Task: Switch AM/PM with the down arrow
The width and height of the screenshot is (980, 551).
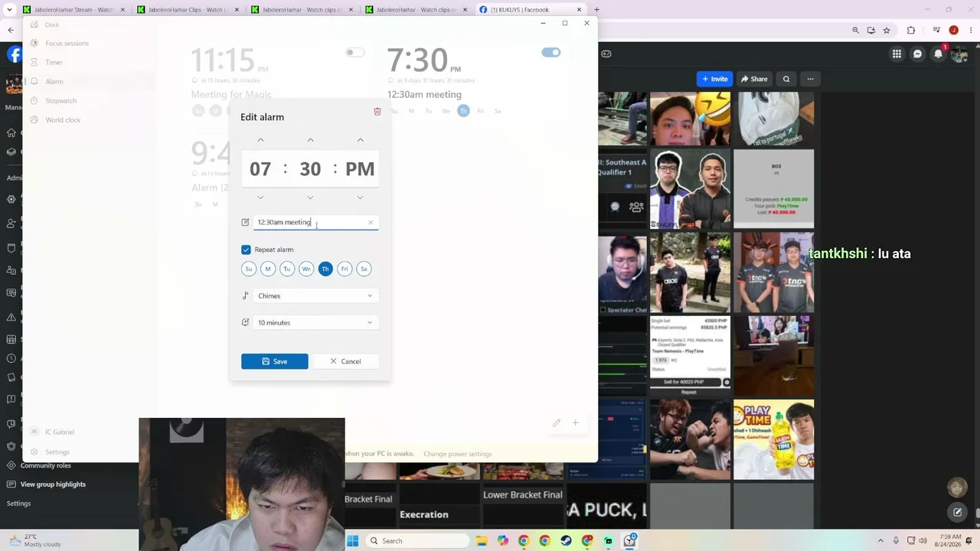Action: coord(360,197)
